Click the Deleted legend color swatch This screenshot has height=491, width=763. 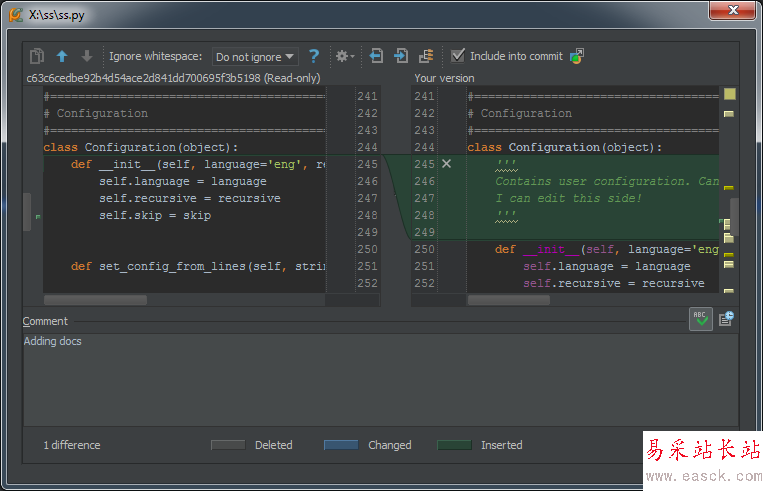coord(228,445)
